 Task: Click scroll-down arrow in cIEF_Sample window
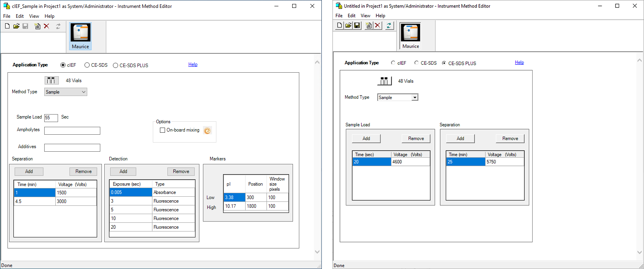(x=317, y=252)
